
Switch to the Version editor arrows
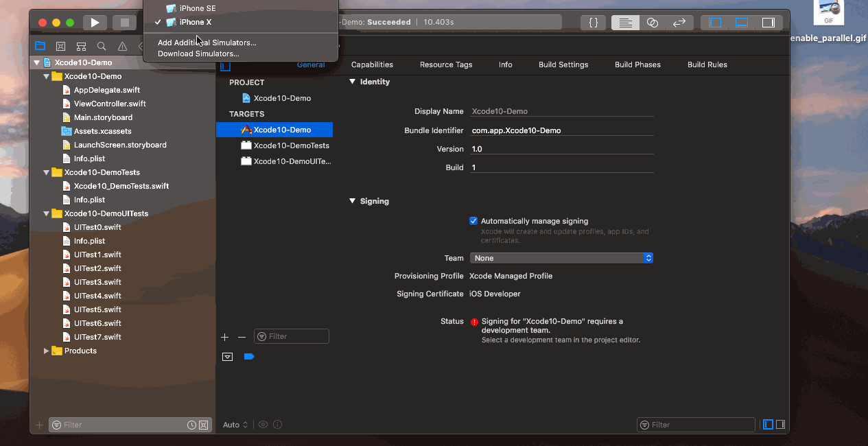679,23
